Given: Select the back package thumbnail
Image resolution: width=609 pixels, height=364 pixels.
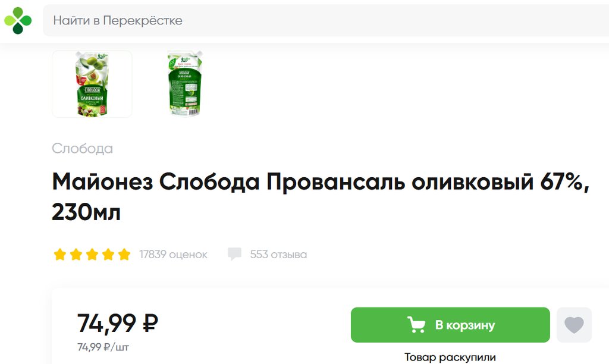Looking at the screenshot, I should pos(186,83).
